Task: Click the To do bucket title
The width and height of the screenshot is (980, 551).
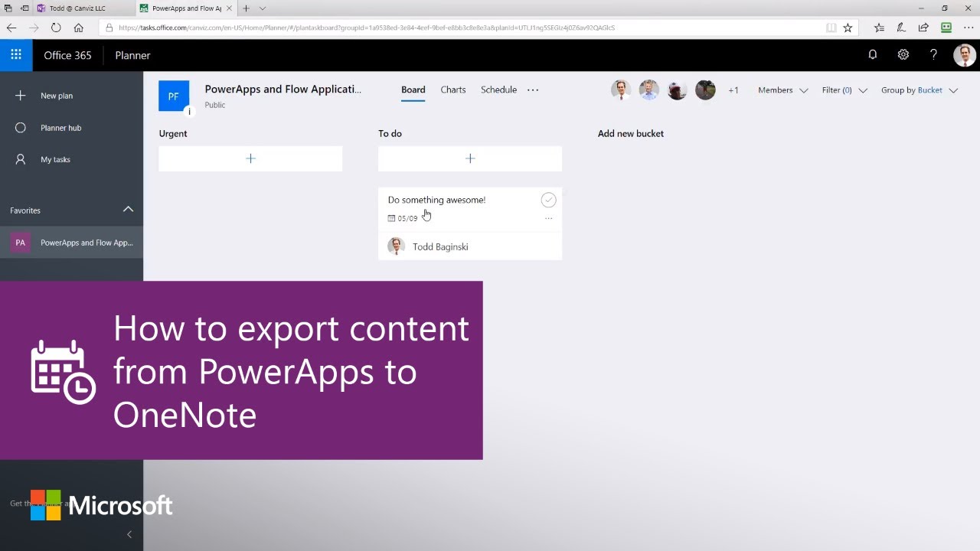Action: (390, 133)
